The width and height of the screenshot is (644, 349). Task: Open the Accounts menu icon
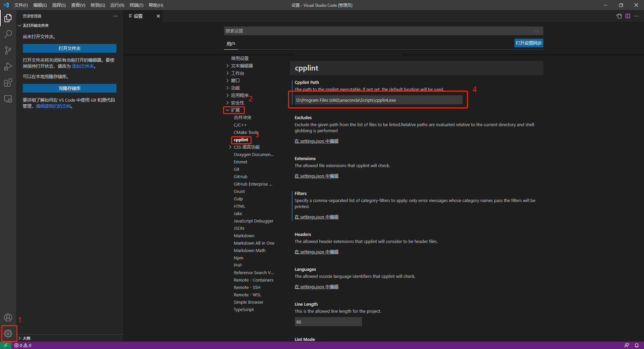pyautogui.click(x=8, y=317)
